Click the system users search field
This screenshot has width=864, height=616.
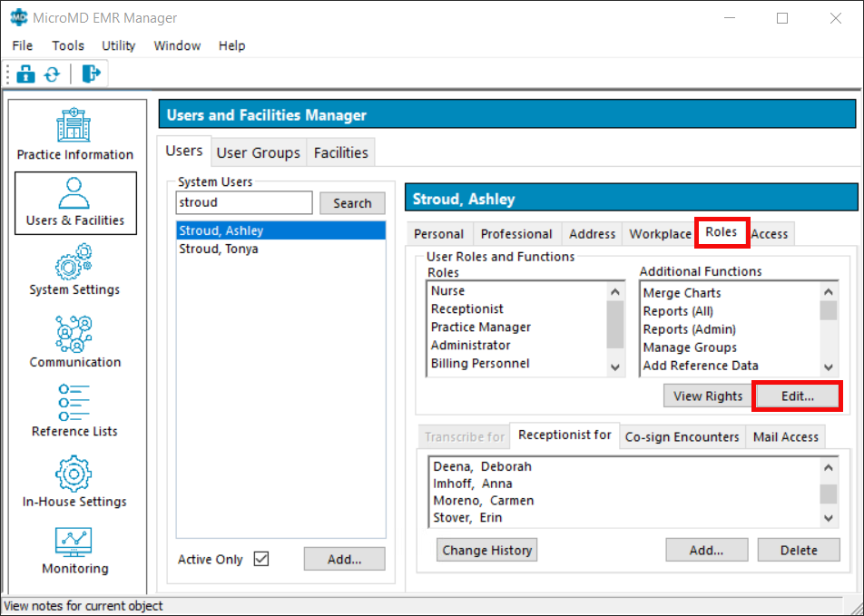coord(244,202)
